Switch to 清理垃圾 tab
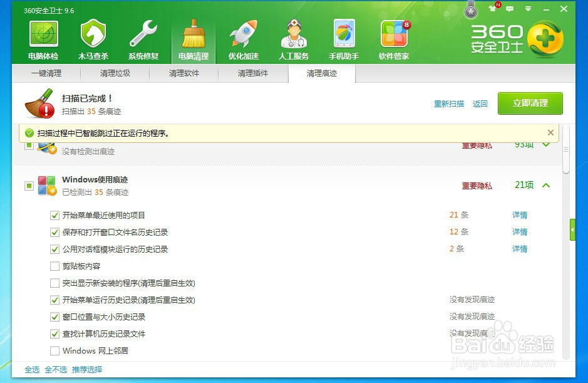 (115, 73)
